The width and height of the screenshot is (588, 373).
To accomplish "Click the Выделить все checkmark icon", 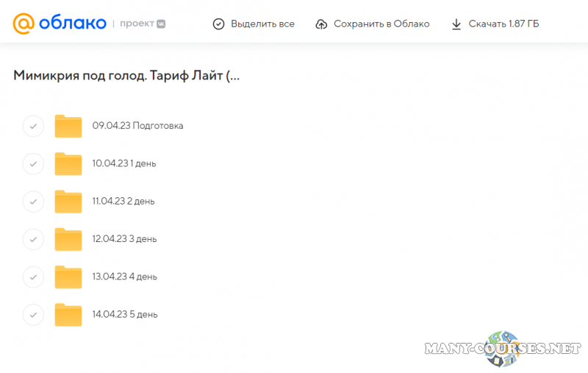I will coord(218,24).
